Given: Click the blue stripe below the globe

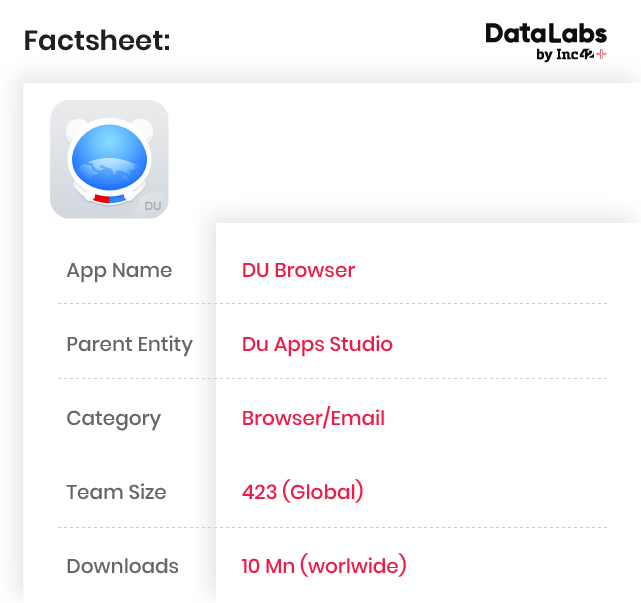Looking at the screenshot, I should pos(118,198).
